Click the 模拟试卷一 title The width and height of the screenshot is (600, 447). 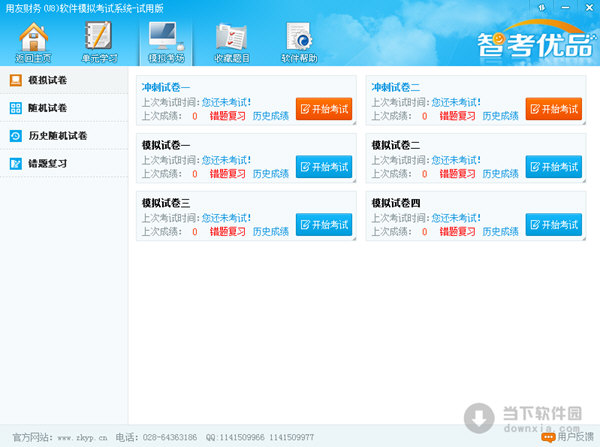click(166, 145)
